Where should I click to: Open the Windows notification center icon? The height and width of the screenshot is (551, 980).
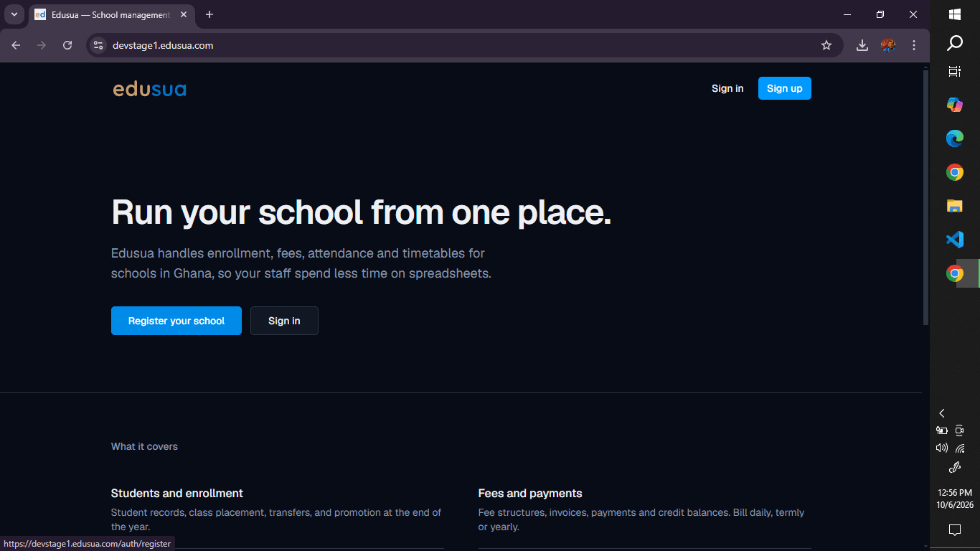point(955,530)
